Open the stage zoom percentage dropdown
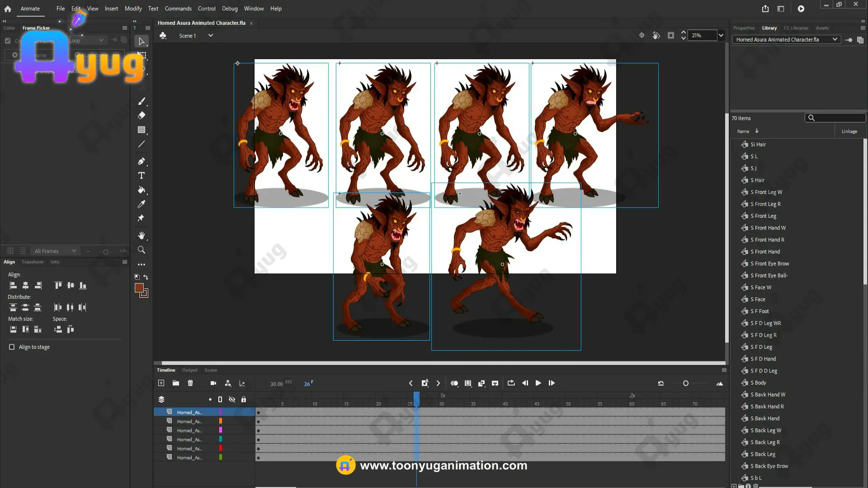 pyautogui.click(x=721, y=35)
